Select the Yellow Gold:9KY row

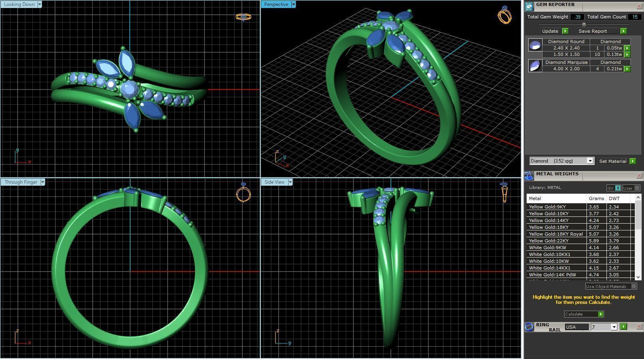tap(580, 207)
